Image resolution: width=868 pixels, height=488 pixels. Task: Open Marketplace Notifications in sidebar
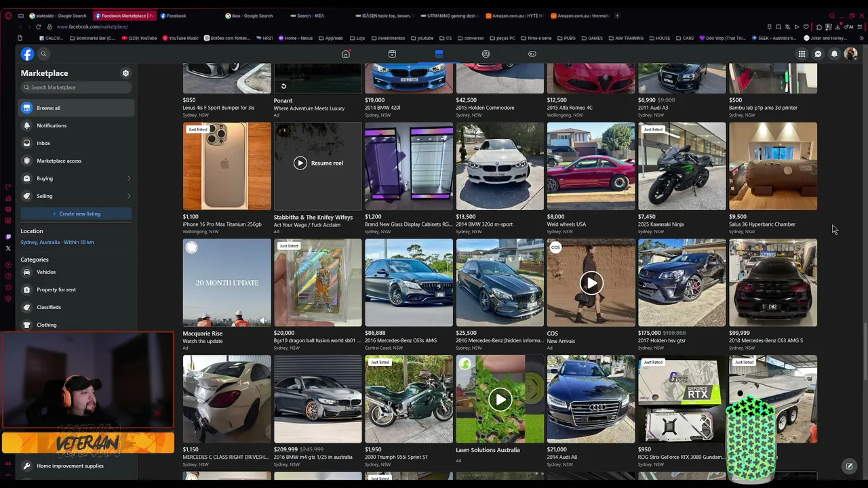pyautogui.click(x=76, y=125)
